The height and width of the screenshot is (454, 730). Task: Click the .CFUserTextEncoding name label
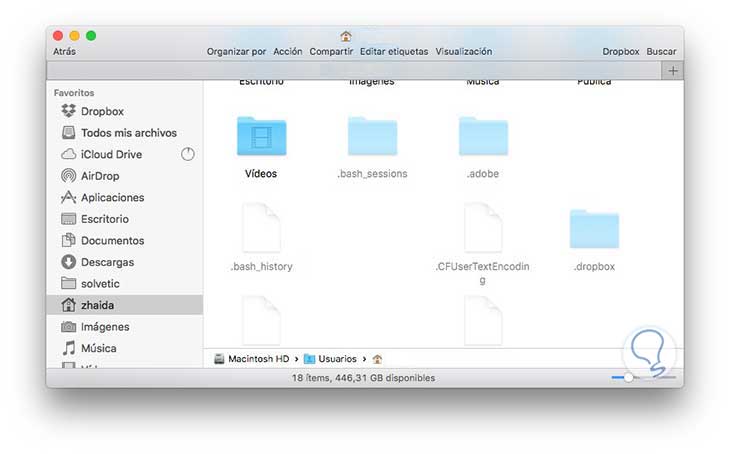tap(483, 273)
